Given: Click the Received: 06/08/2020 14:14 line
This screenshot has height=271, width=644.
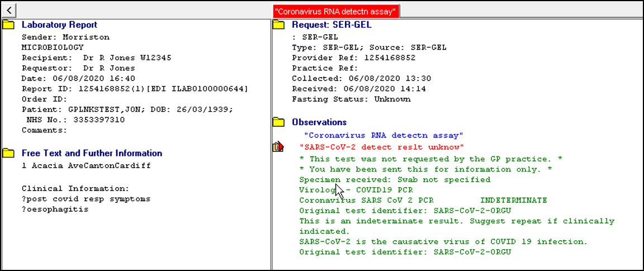Looking at the screenshot, I should point(359,89).
